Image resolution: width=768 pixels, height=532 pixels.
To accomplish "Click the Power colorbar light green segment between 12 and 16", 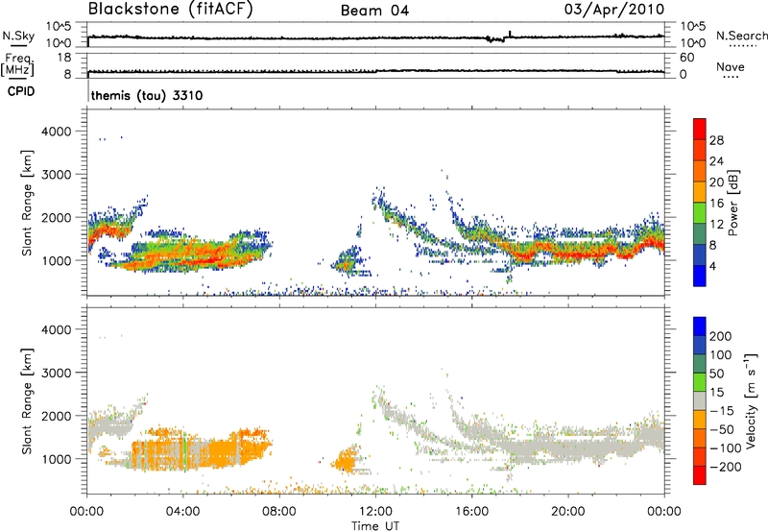I will click(x=700, y=213).
